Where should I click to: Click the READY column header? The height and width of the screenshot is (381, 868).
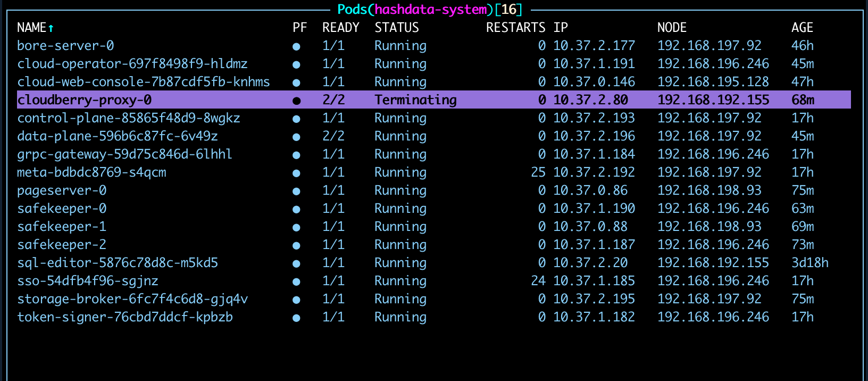(x=340, y=28)
